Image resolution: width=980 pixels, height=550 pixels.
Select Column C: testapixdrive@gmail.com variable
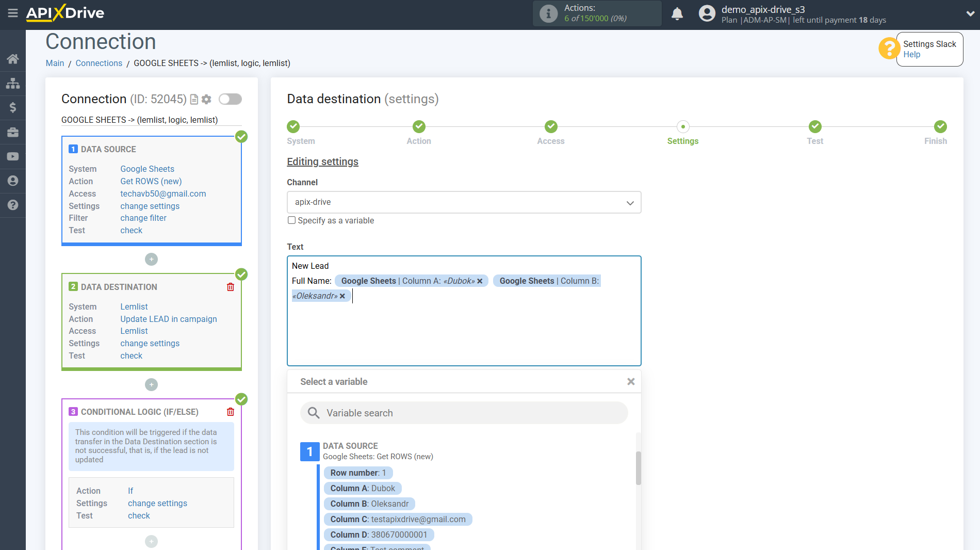(398, 519)
